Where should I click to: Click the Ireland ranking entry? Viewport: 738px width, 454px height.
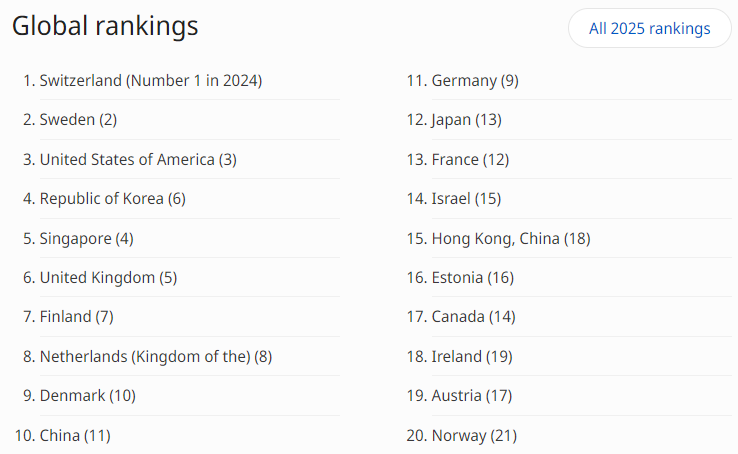(x=469, y=356)
